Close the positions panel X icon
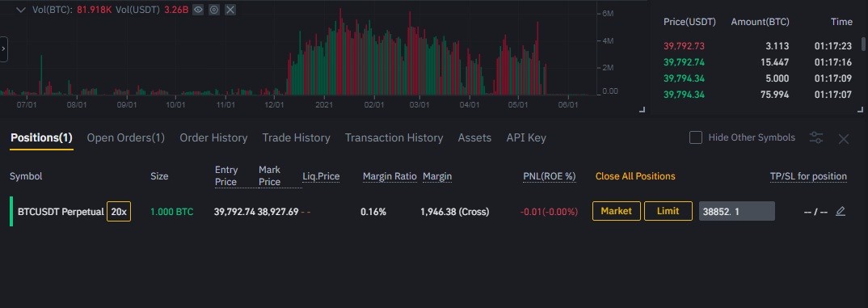 (844, 139)
